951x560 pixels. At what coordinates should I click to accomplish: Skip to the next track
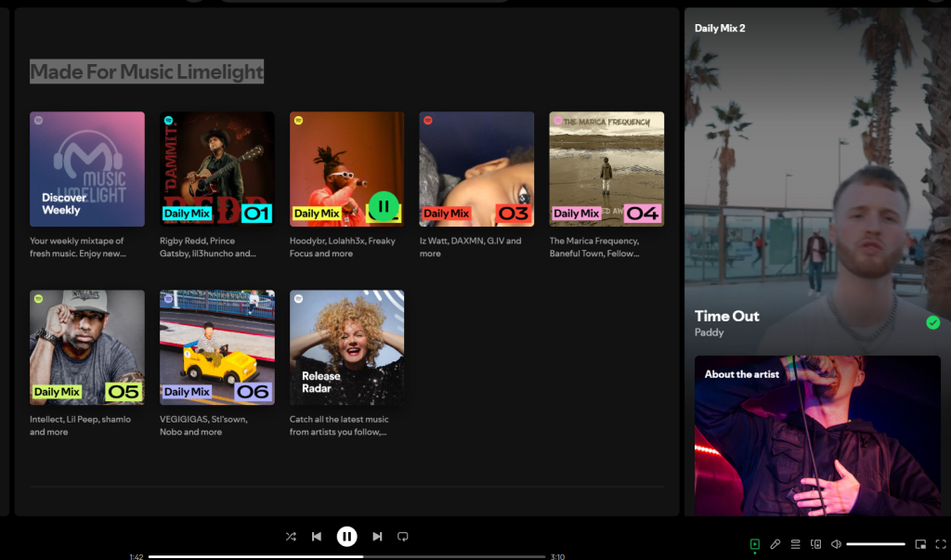377,537
